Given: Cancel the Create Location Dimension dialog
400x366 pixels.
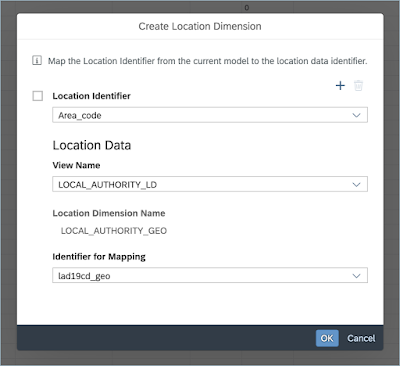Looking at the screenshot, I should (361, 338).
